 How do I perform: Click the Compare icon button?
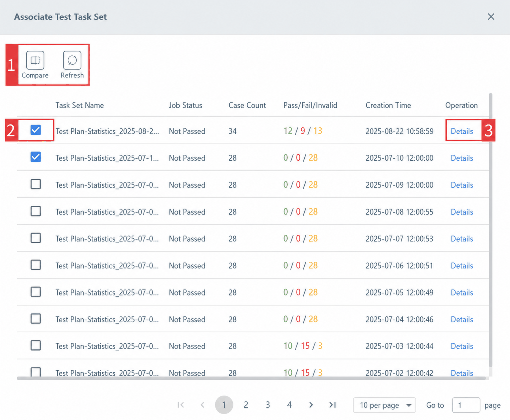point(35,60)
